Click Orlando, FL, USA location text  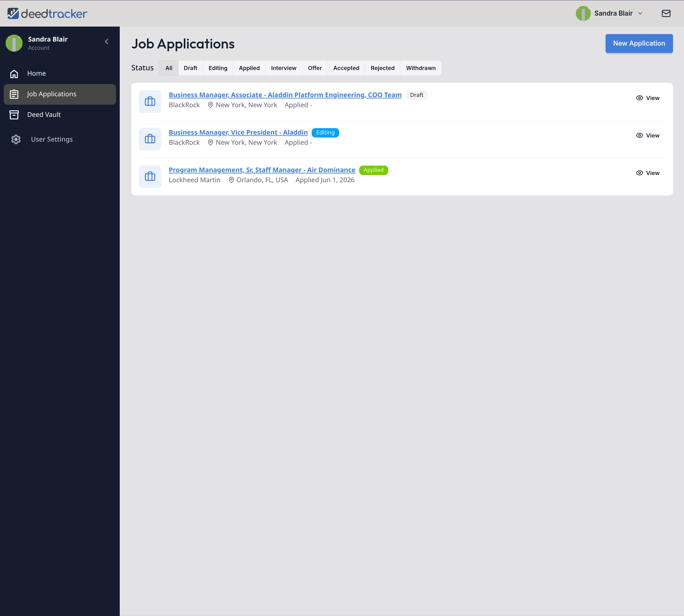point(262,180)
